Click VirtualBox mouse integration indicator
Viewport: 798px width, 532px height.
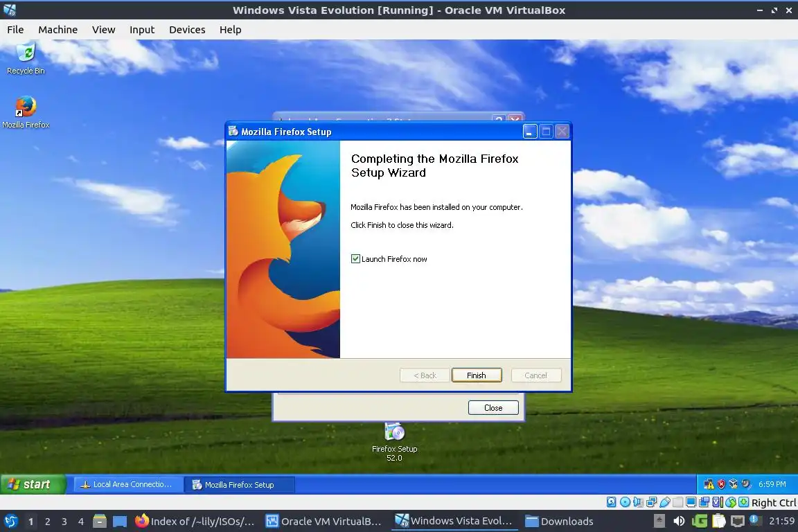coord(731,502)
